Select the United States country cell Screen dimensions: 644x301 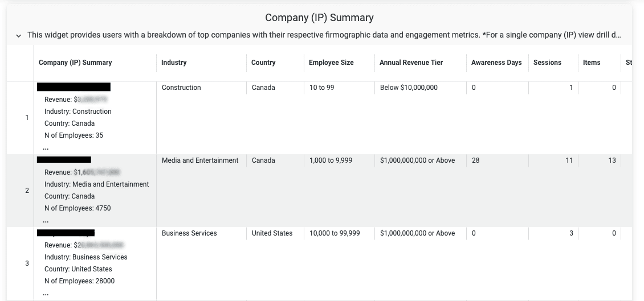pos(272,233)
